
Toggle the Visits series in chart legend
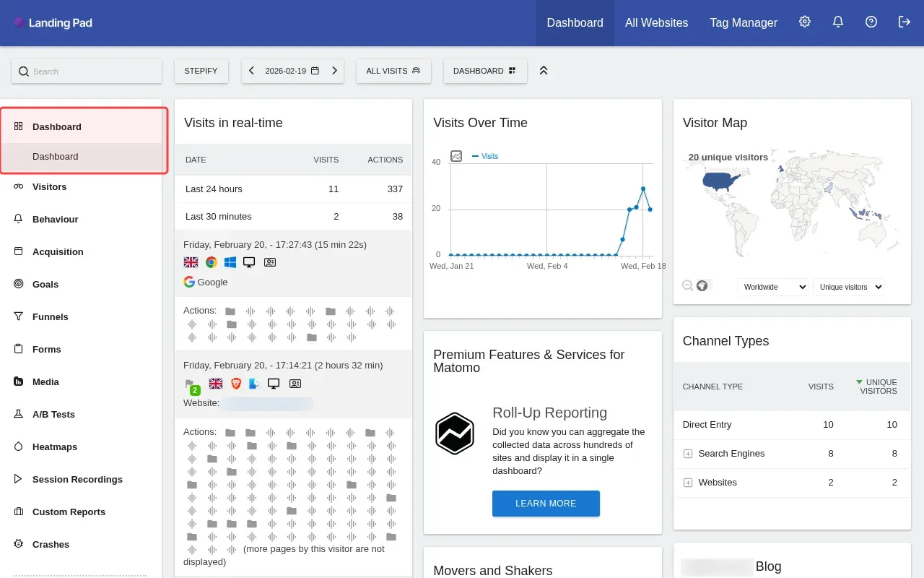click(485, 156)
